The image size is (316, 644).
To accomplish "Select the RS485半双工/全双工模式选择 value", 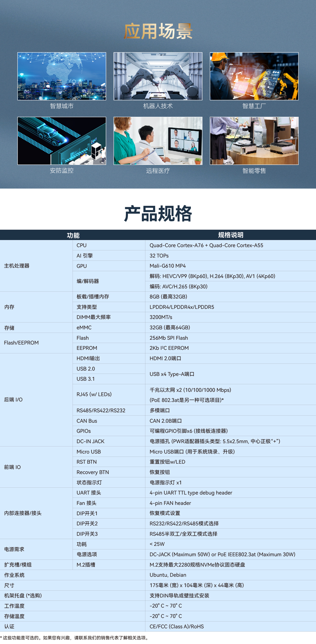I will [184, 534].
